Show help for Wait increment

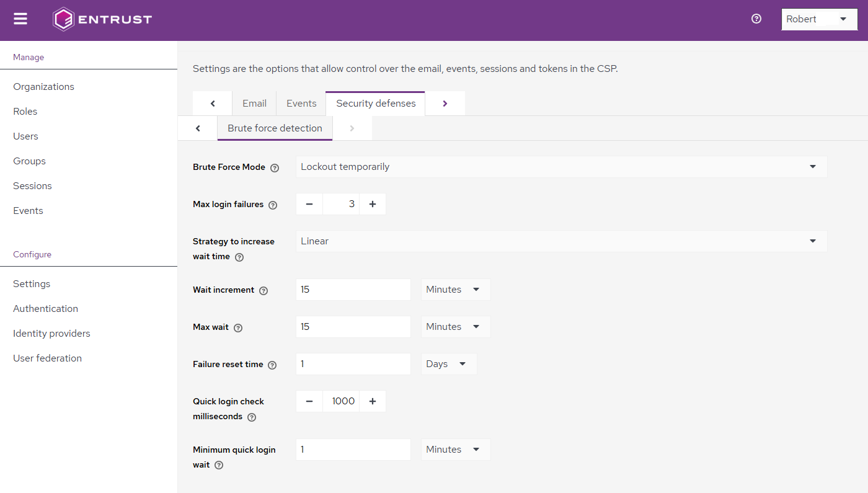(263, 291)
